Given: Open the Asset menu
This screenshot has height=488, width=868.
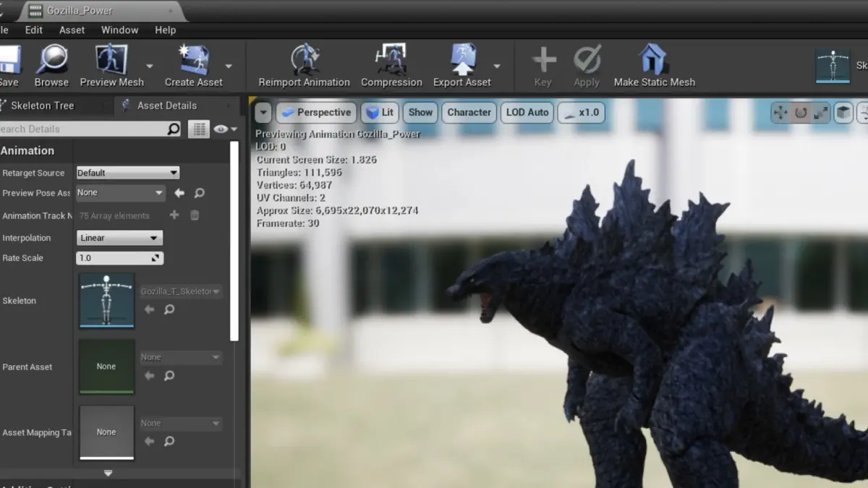Looking at the screenshot, I should tap(72, 30).
